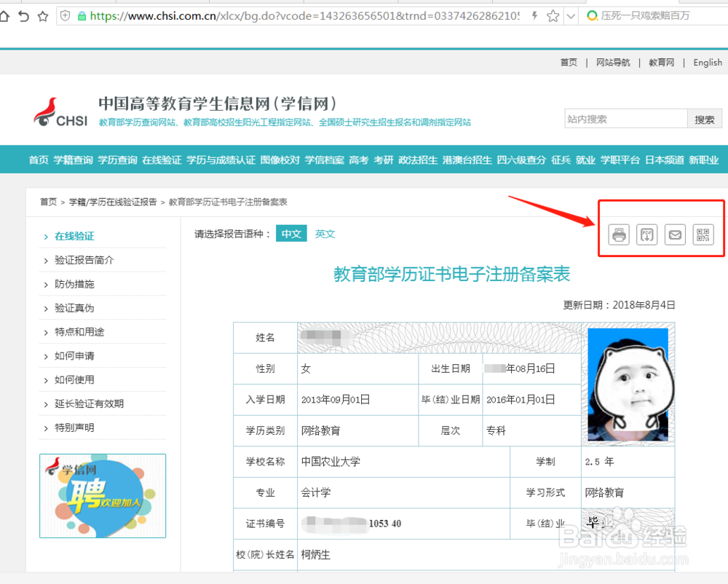The width and height of the screenshot is (728, 584).
Task: Expand the 如何申请 sidebar item
Action: (x=76, y=356)
